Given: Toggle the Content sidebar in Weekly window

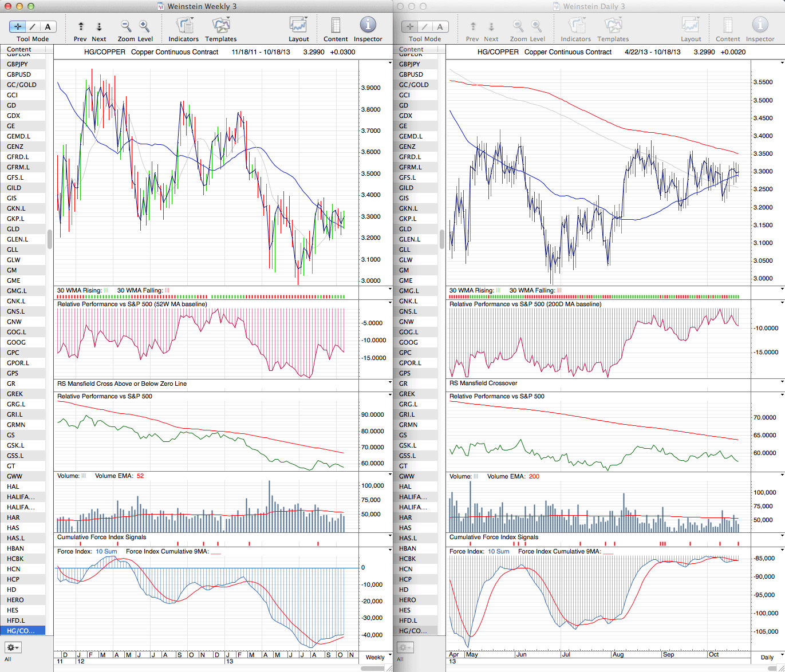Looking at the screenshot, I should [x=336, y=26].
